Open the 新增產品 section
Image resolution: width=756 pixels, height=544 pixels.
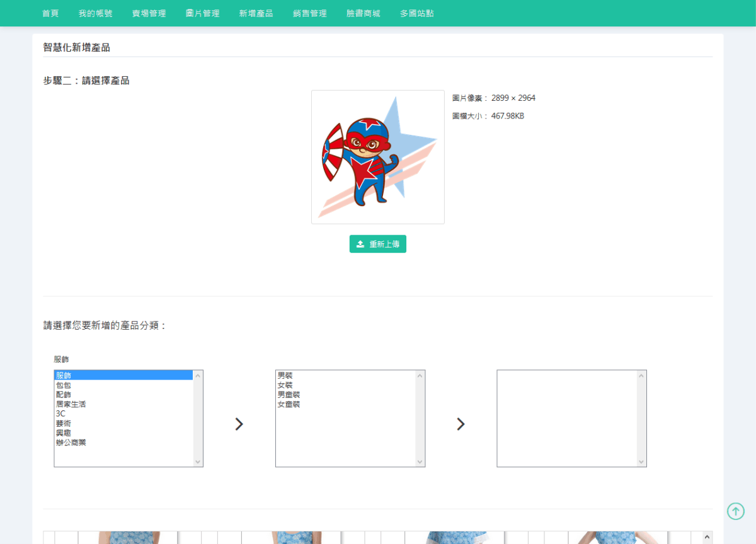click(x=256, y=13)
